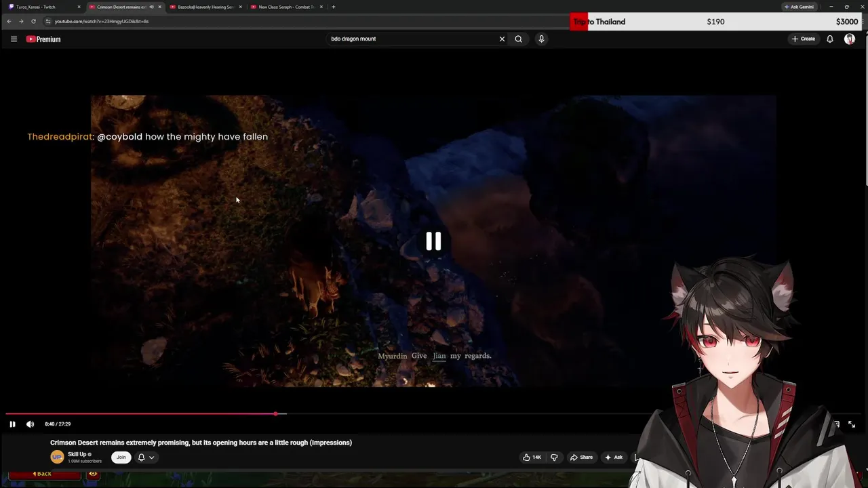Mute the video volume speaker icon

pos(30,424)
